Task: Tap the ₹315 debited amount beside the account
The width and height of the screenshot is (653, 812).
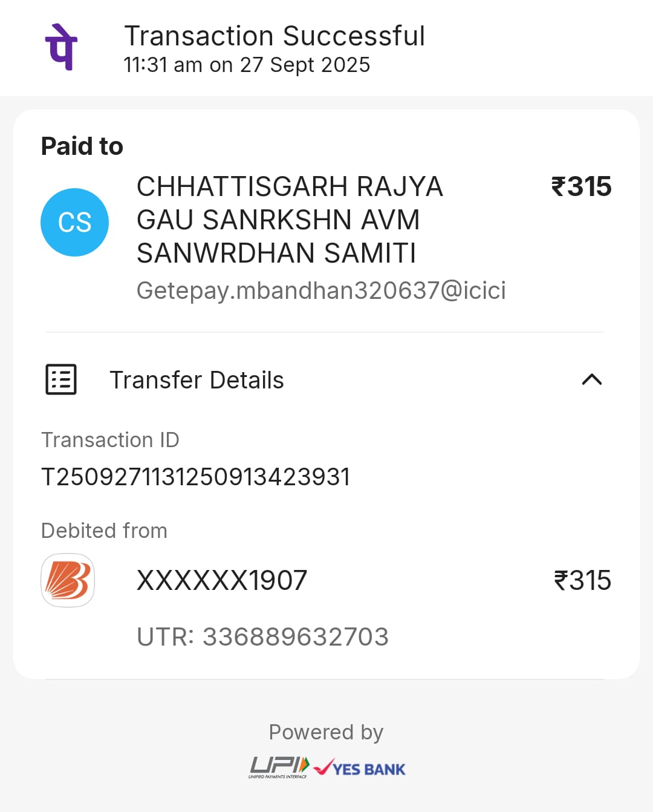Action: click(x=582, y=581)
